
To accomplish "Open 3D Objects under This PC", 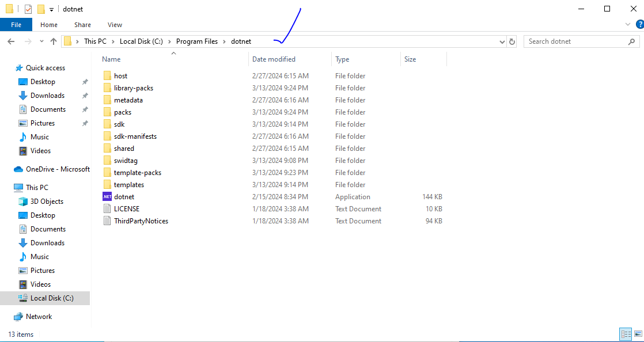I will tap(47, 201).
